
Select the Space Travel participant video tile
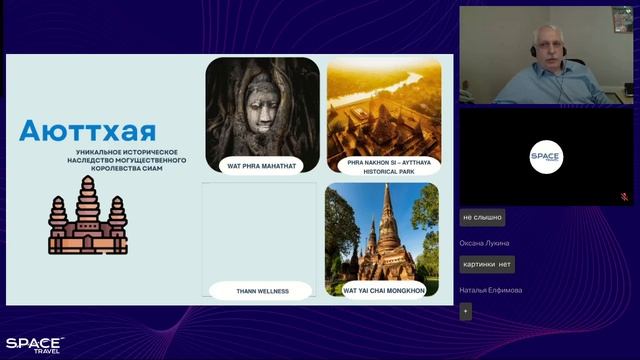tap(546, 157)
